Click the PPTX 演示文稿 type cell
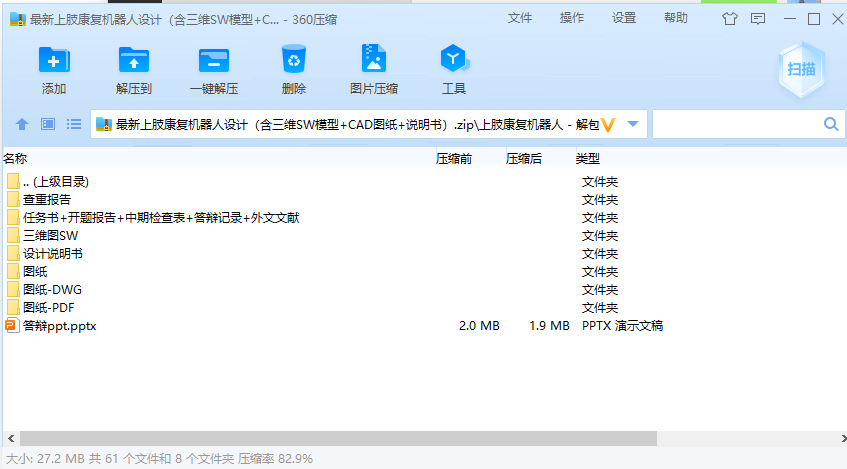Viewport: 847px width, 469px height. pyautogui.click(x=622, y=326)
